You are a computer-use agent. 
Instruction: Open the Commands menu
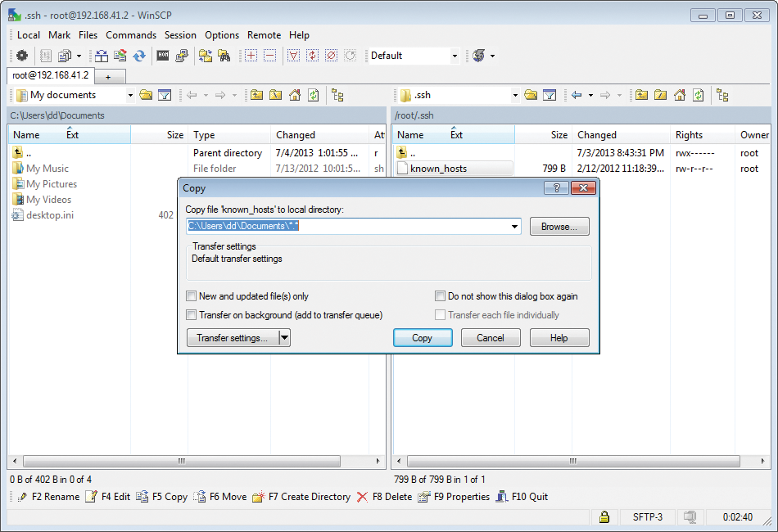(x=131, y=35)
